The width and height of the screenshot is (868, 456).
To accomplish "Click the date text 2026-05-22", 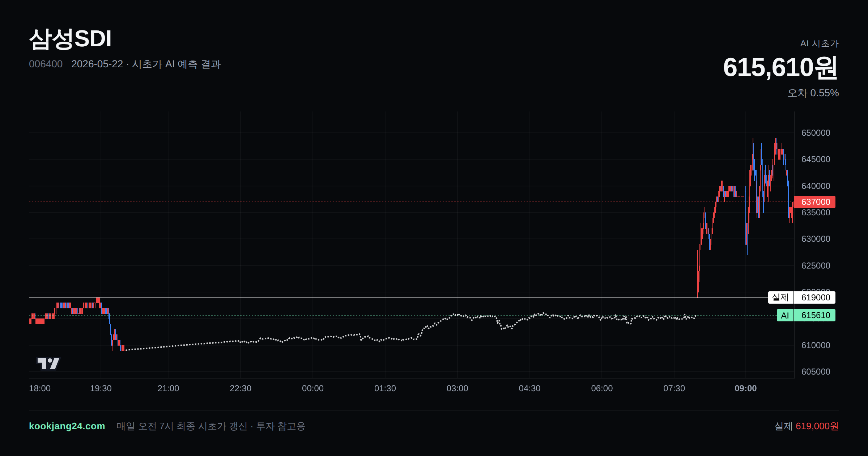I will (x=97, y=64).
